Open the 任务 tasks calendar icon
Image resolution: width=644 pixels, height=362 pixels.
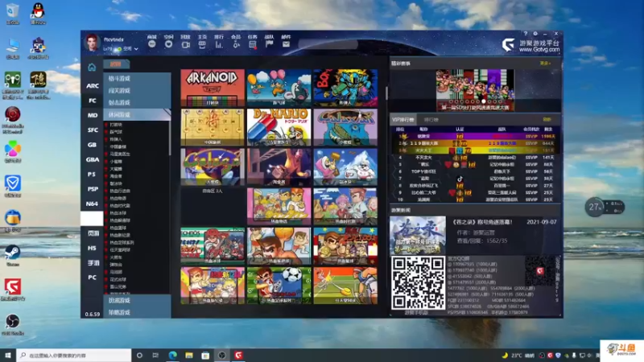click(x=253, y=44)
